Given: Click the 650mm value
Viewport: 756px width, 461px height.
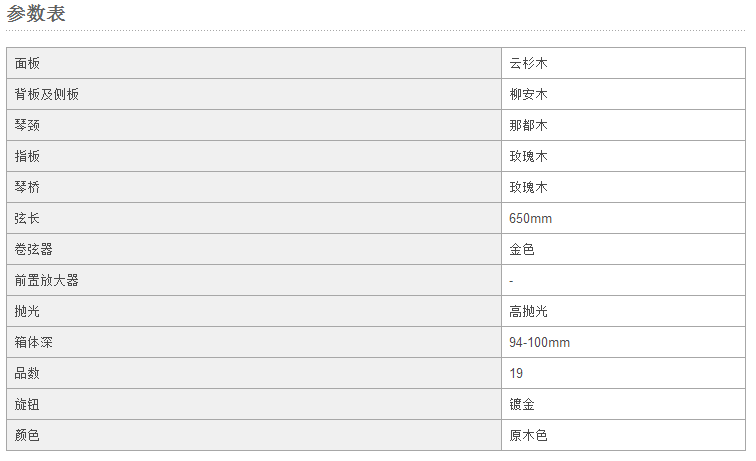Looking at the screenshot, I should 530,218.
